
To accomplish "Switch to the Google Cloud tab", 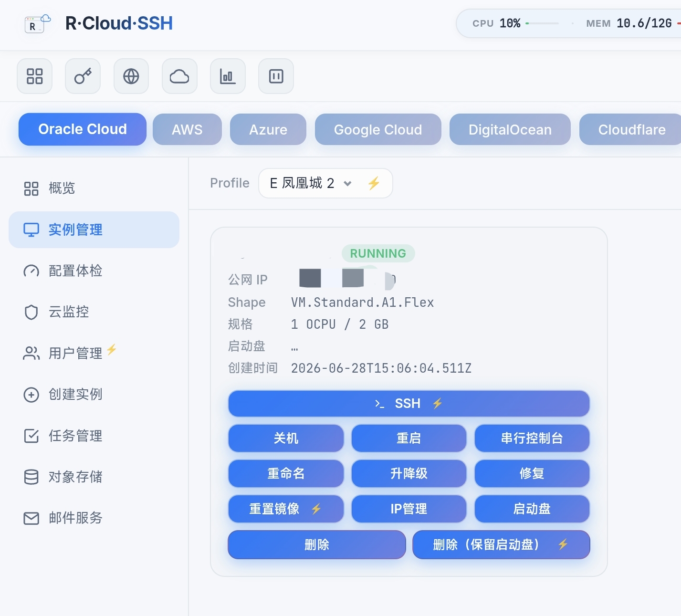I will click(x=378, y=129).
